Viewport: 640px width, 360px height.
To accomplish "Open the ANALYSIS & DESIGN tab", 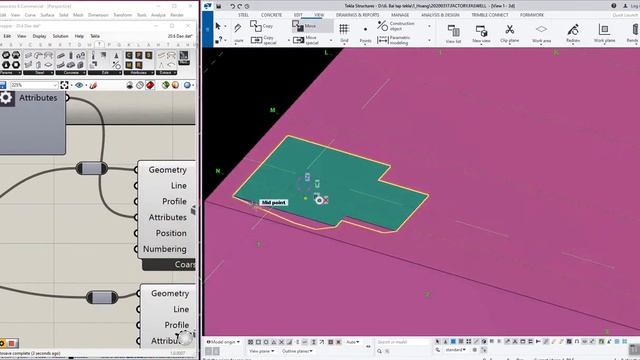I will [440, 15].
